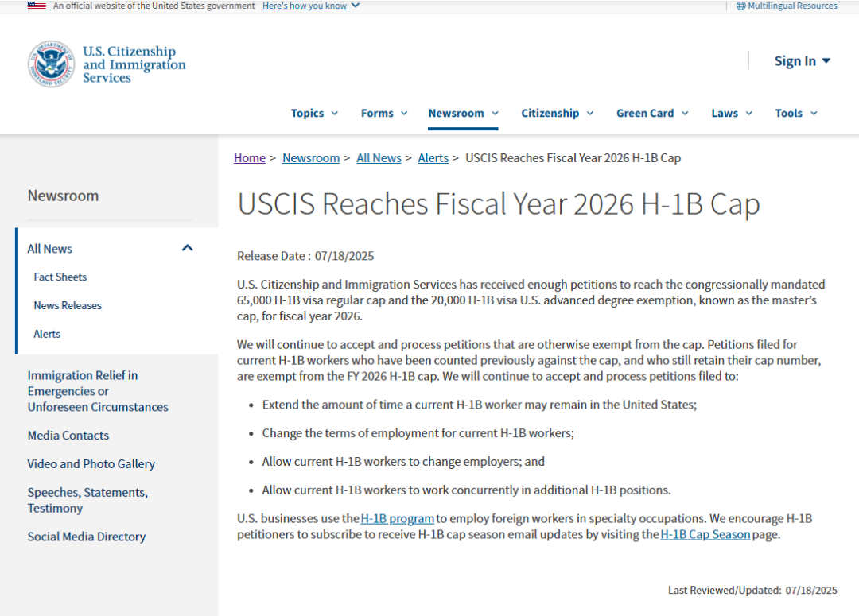The image size is (859, 616).
Task: Click the Last Reviewed/Updated: 07/18/2025 text
Action: (752, 591)
